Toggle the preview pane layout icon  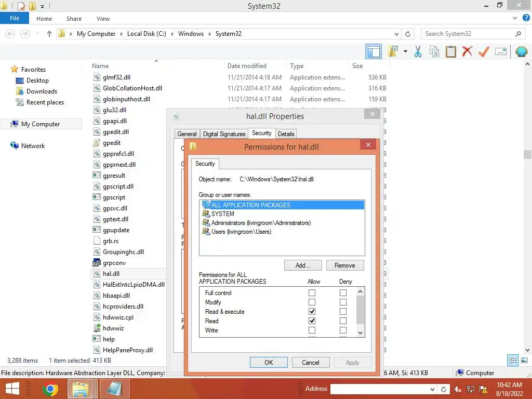coord(374,51)
